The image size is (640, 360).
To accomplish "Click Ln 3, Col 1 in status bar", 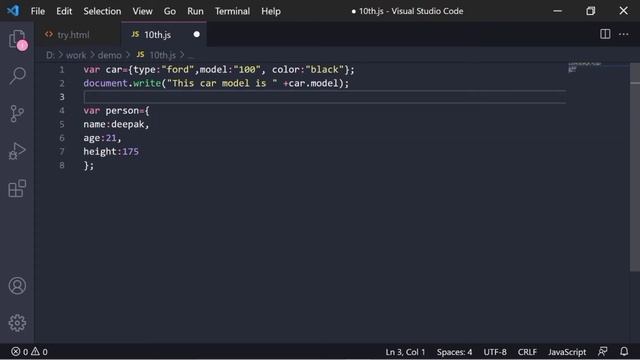I will point(405,351).
